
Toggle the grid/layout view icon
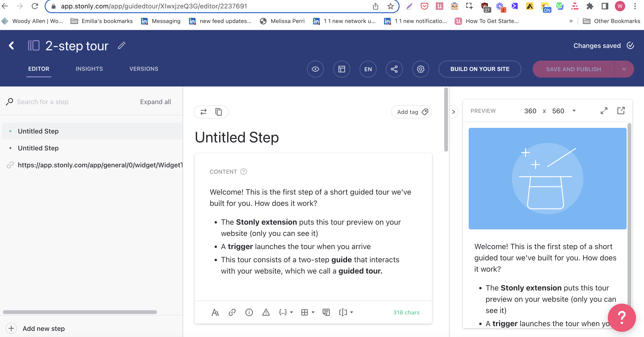[x=342, y=69]
